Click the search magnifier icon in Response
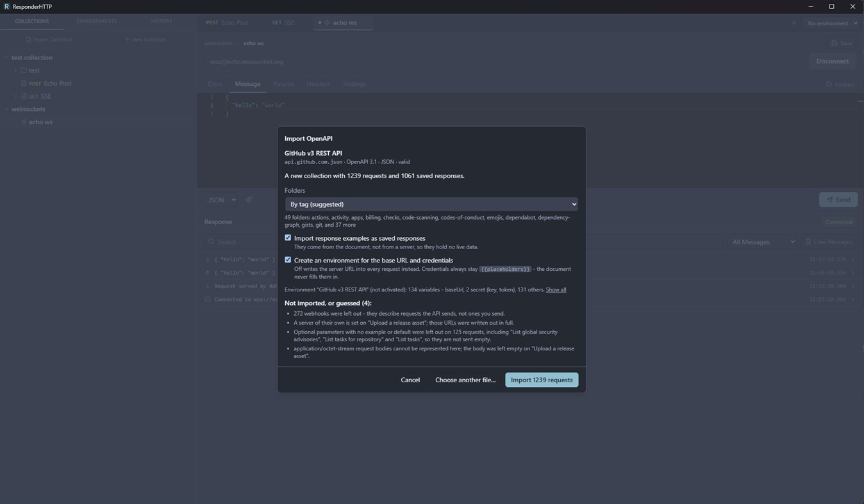864x504 pixels. point(211,242)
